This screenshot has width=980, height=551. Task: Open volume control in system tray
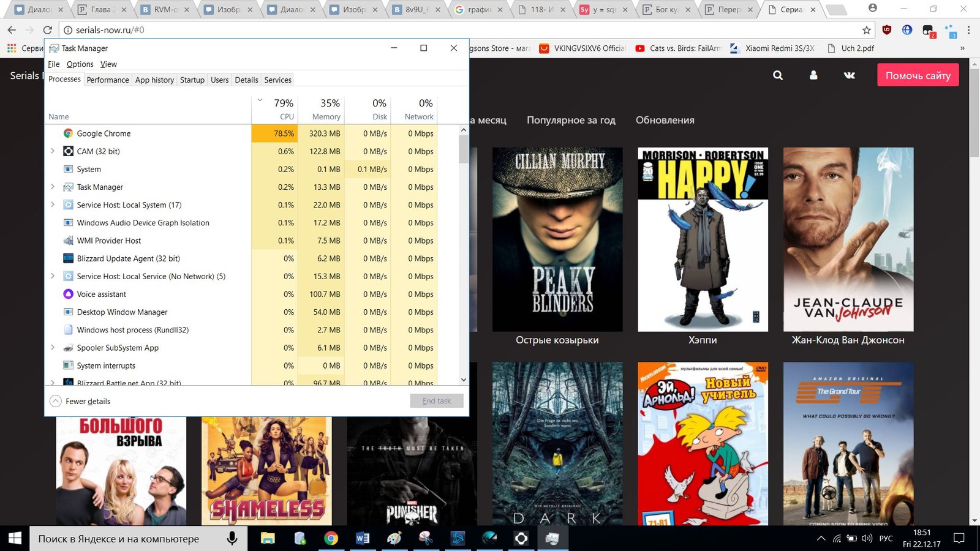coord(867,538)
